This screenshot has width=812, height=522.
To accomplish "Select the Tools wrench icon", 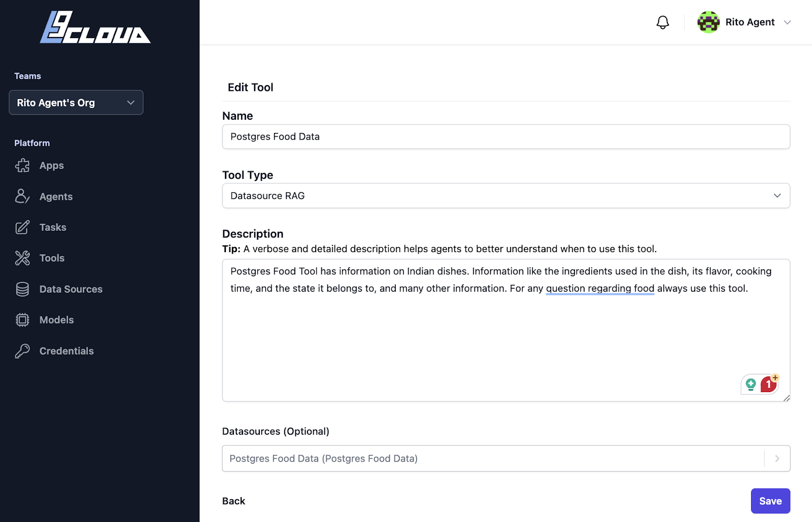I will coord(22,258).
